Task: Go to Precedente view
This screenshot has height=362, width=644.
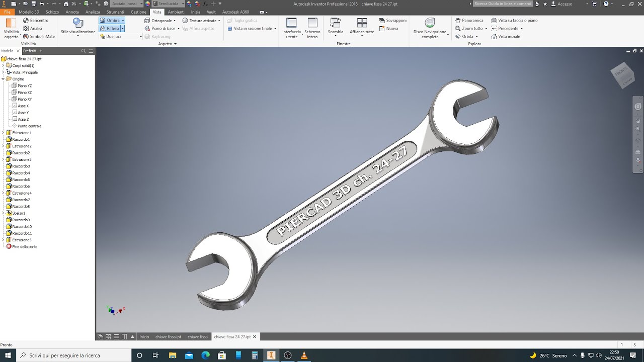Action: (x=505, y=29)
